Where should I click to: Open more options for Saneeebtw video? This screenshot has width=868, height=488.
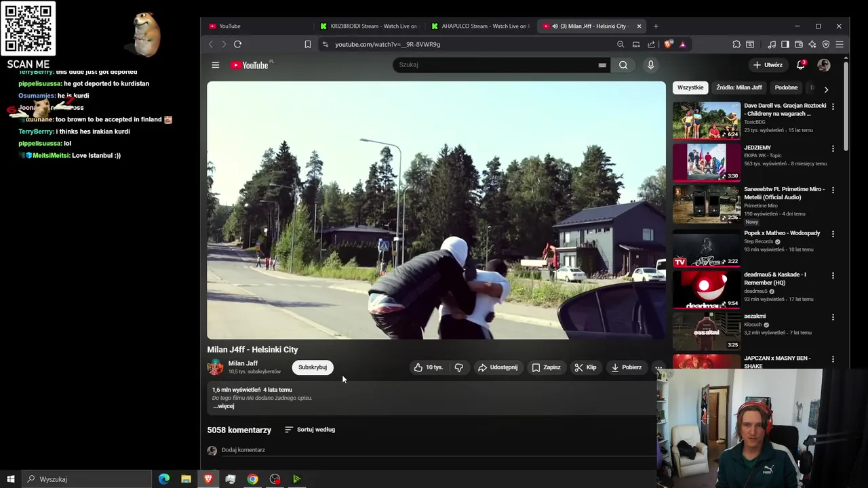coord(833,190)
